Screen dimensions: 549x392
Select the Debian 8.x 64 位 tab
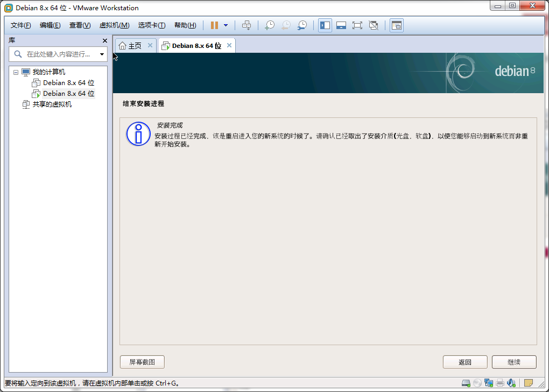(x=196, y=46)
